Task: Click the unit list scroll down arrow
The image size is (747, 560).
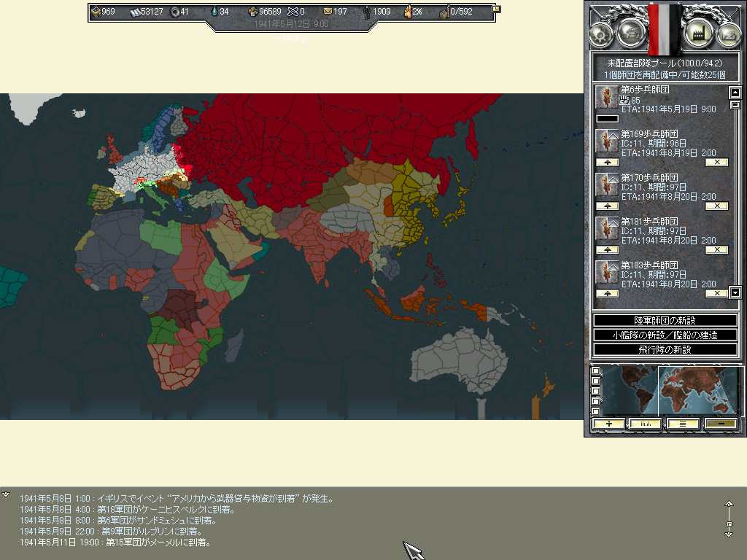Action: pos(735,292)
